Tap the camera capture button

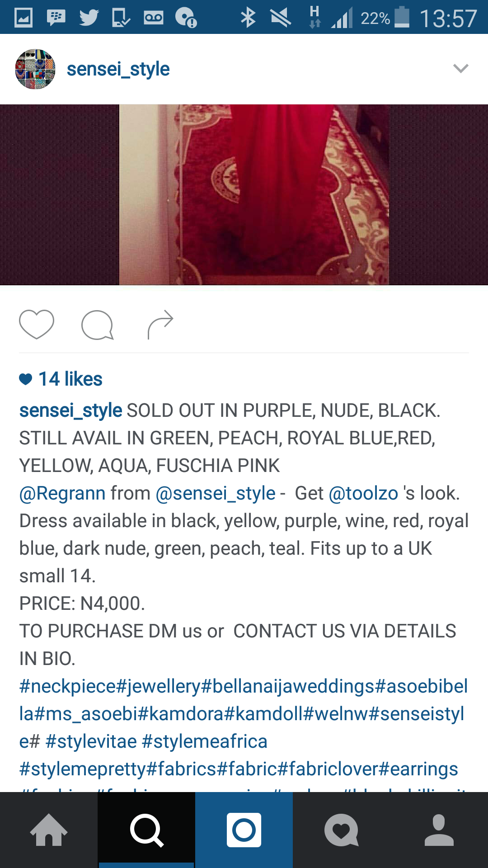(x=244, y=830)
